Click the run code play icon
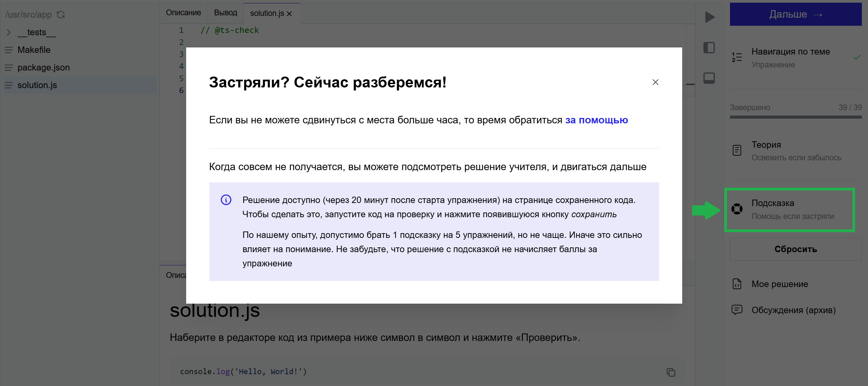The height and width of the screenshot is (386, 868). pos(709,17)
